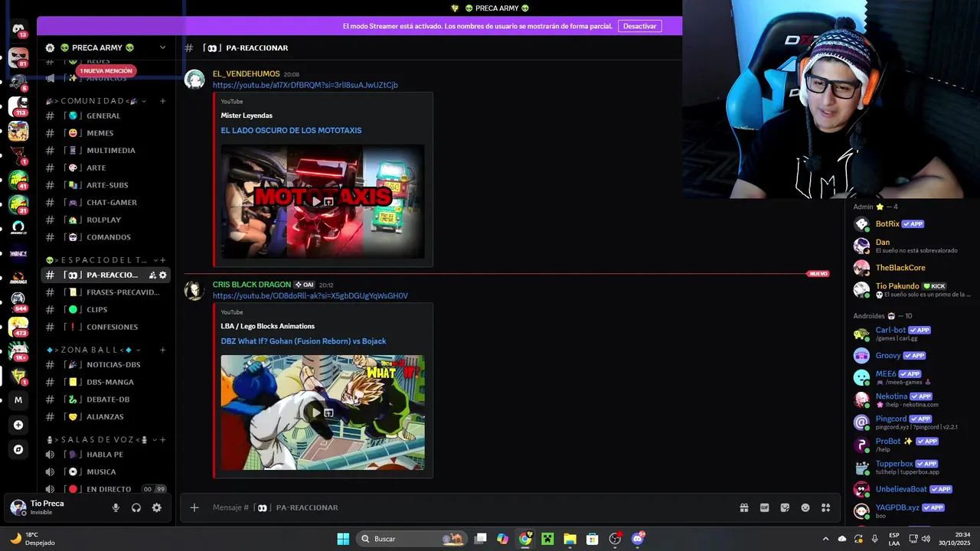The image size is (980, 551).
Task: Open the ALIANZAS channel
Action: 106,416
